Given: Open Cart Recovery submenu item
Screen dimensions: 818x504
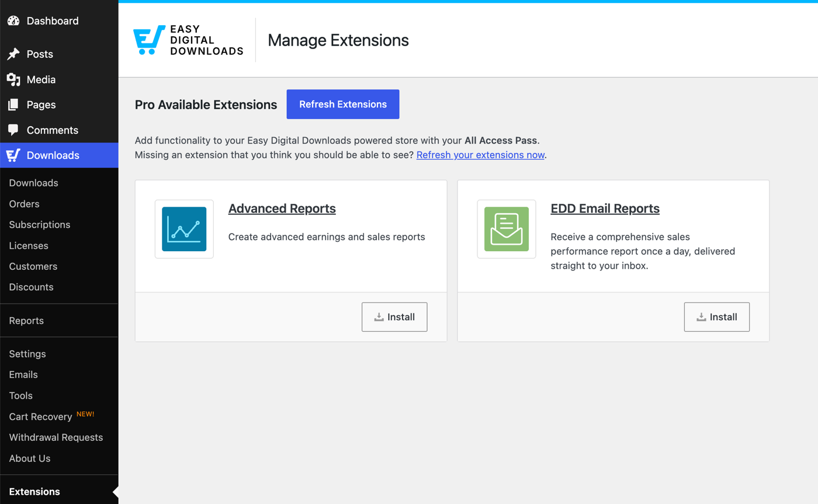Looking at the screenshot, I should point(41,417).
